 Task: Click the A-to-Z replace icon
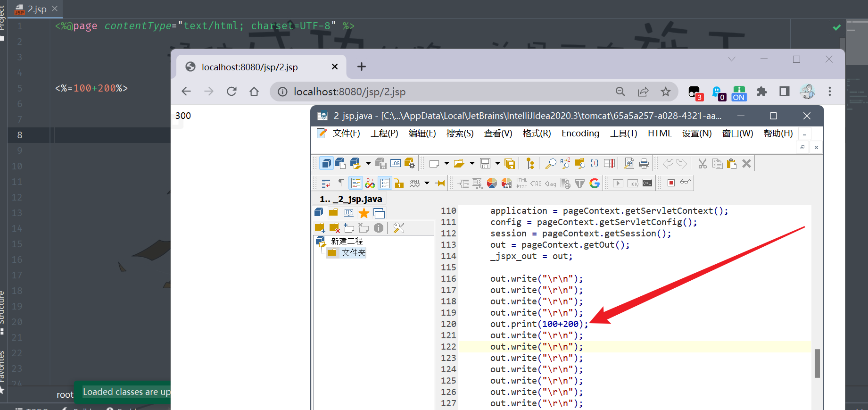[x=565, y=164]
